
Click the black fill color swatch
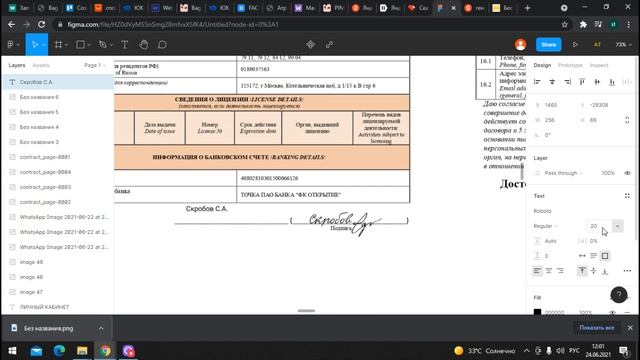pyautogui.click(x=538, y=312)
